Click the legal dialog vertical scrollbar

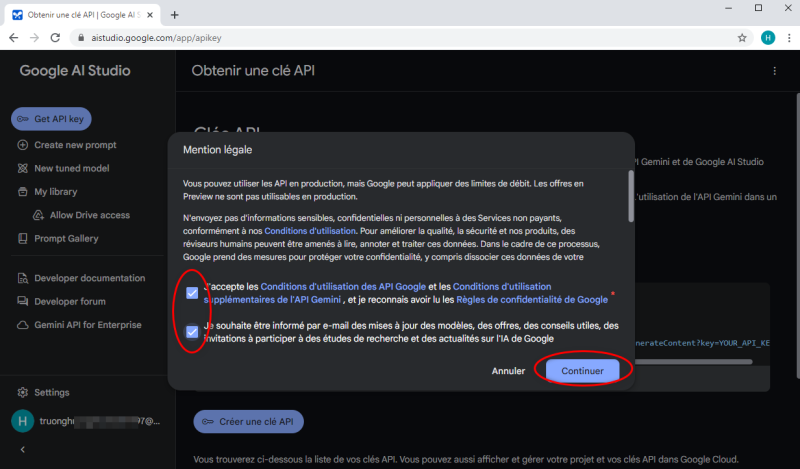coord(631,196)
